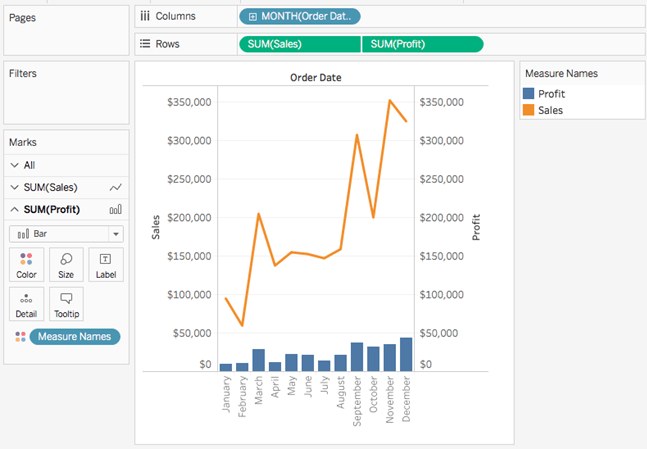Viewport: 647px width, 449px height.
Task: Click the orange Sales legend swatch
Action: point(528,110)
